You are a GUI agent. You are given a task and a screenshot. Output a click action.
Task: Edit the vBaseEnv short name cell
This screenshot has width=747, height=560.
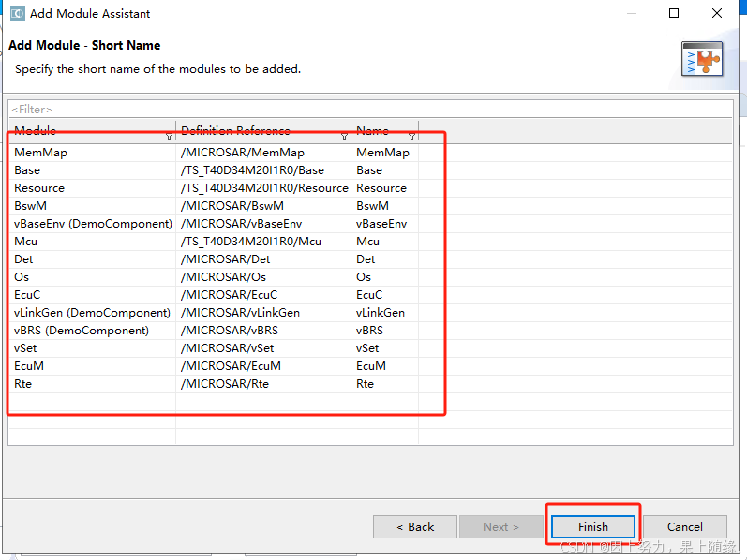tap(385, 224)
